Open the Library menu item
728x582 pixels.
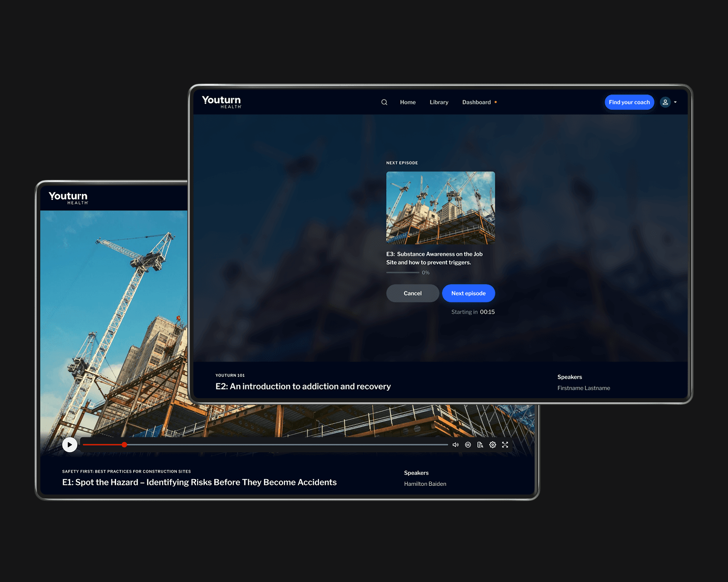click(439, 102)
